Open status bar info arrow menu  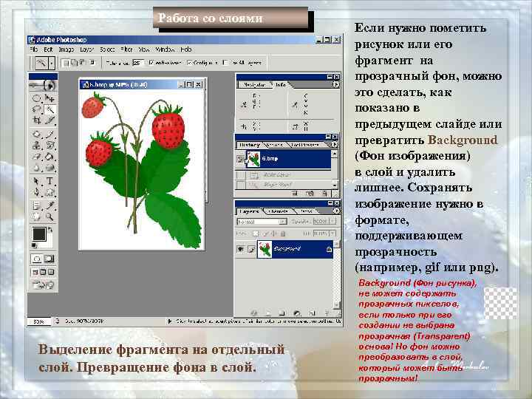[x=170, y=321]
